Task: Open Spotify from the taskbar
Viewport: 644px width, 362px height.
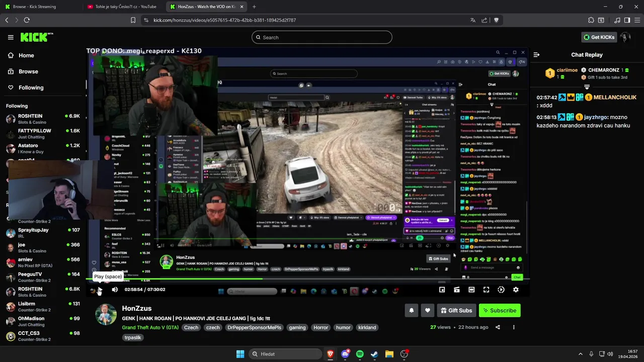Action: (x=360, y=354)
